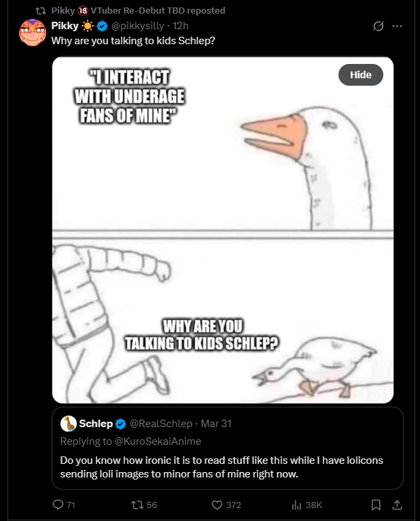Image resolution: width=420 pixels, height=521 pixels.
Task: Click the Pikky display name
Action: [65, 26]
